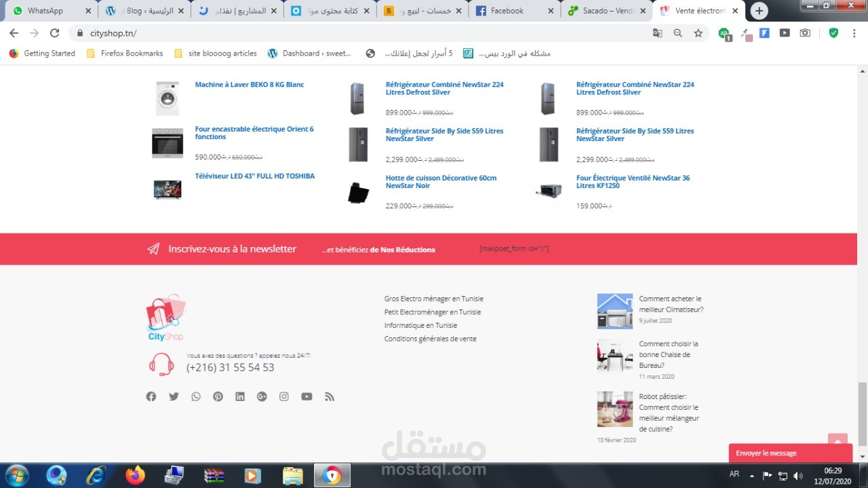
Task: Open the WinRAR taskbar icon
Action: [214, 475]
